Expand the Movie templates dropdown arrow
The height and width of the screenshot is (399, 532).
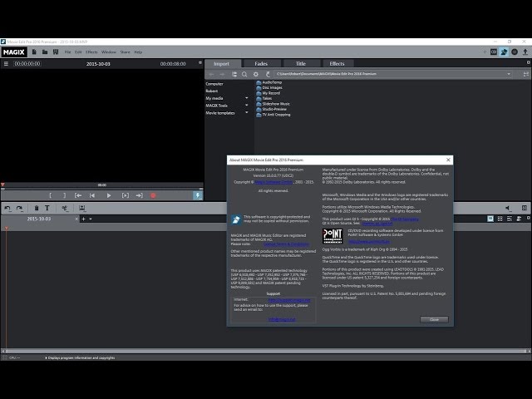pos(247,113)
